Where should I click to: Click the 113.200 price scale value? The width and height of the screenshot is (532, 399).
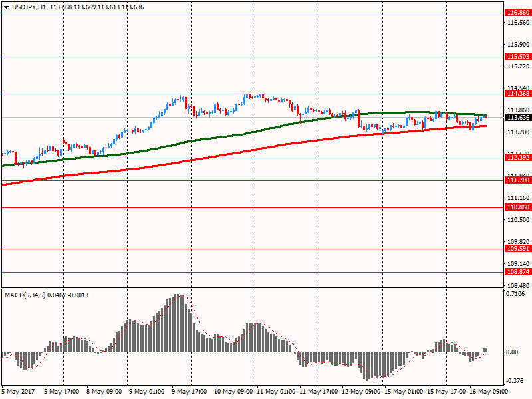click(518, 132)
